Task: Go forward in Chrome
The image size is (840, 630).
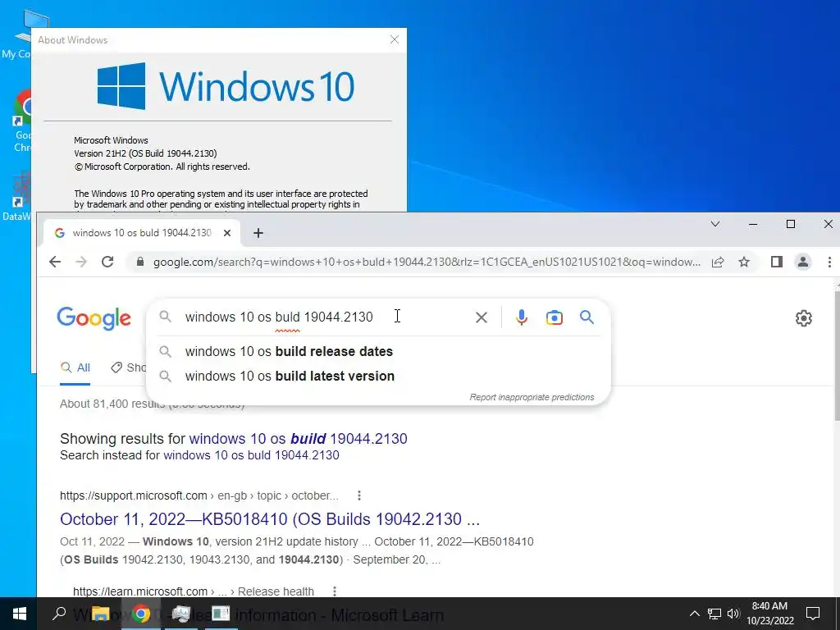Action: tap(81, 262)
